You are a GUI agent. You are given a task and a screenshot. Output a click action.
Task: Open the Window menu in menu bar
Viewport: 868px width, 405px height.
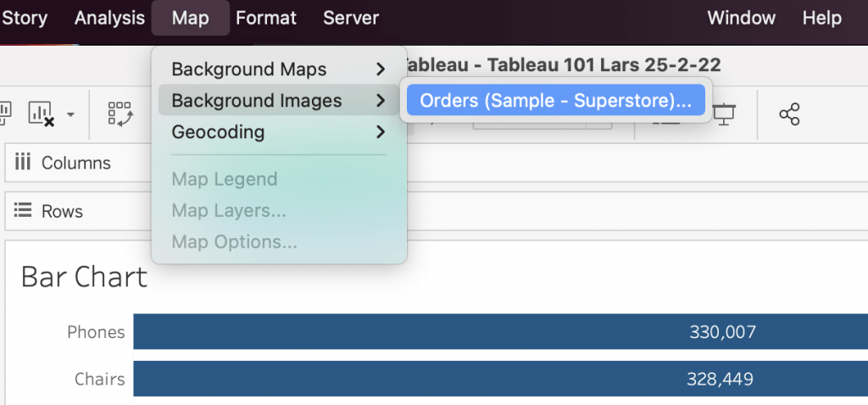pos(741,18)
